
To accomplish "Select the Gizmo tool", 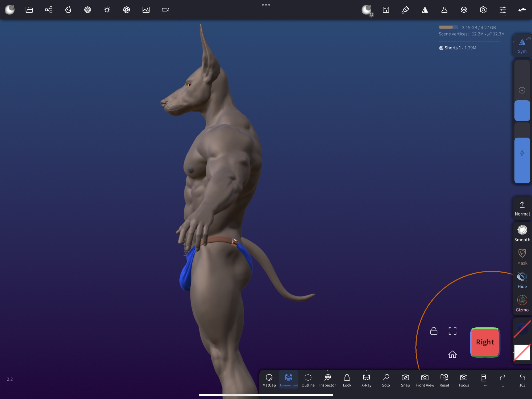I will [522, 303].
